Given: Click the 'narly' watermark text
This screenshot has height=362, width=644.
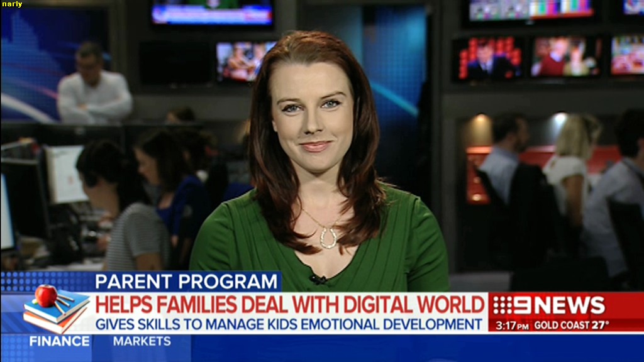Looking at the screenshot, I should pos(12,4).
